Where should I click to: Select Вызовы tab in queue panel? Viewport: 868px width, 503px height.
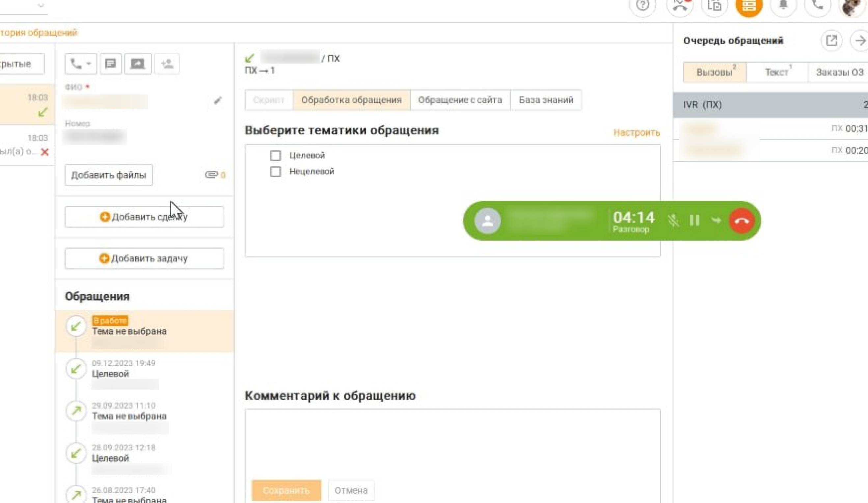(714, 72)
